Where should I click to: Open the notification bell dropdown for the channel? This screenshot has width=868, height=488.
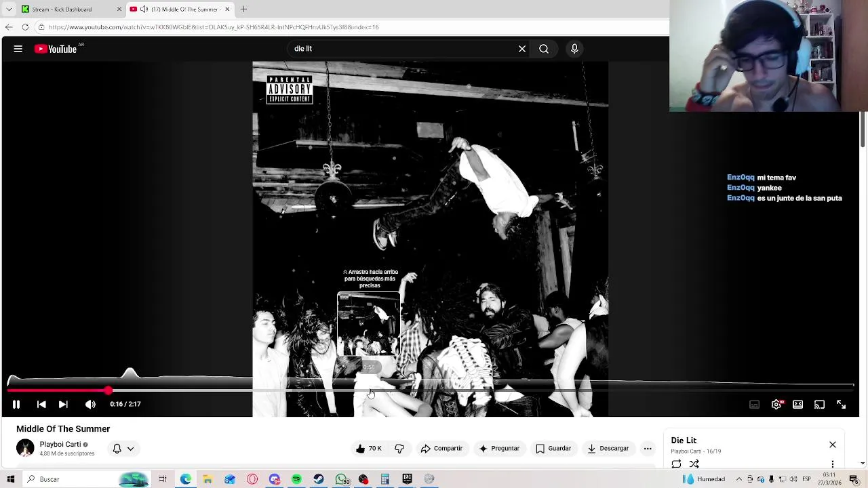[x=123, y=449]
